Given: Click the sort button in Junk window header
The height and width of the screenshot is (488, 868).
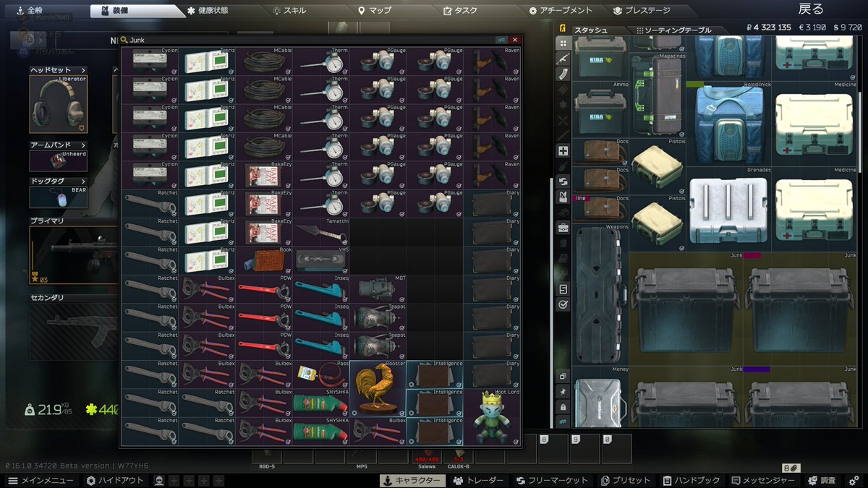Looking at the screenshot, I should [501, 40].
